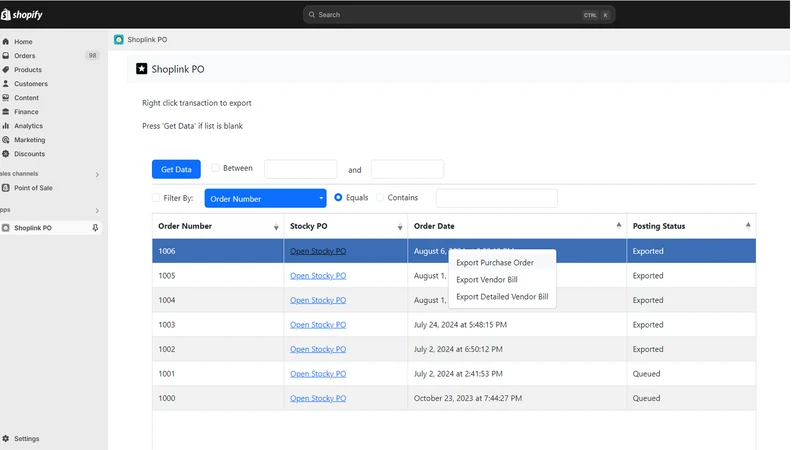Click date 'July 24, 2024 at 5:48:15 PM'
The image size is (800, 450).
460,324
